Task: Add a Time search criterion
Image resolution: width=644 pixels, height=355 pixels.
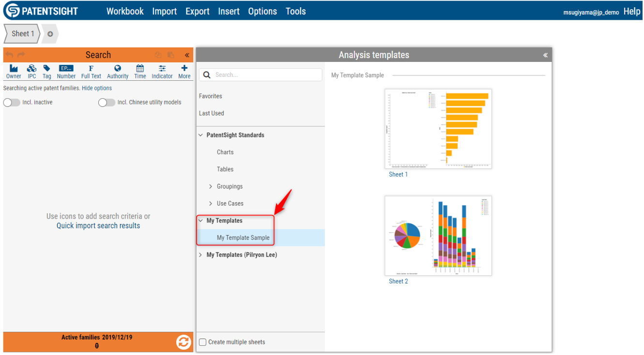Action: coord(140,72)
